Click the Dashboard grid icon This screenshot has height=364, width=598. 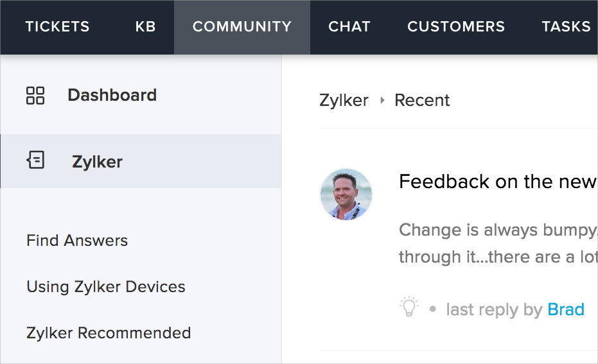click(35, 96)
